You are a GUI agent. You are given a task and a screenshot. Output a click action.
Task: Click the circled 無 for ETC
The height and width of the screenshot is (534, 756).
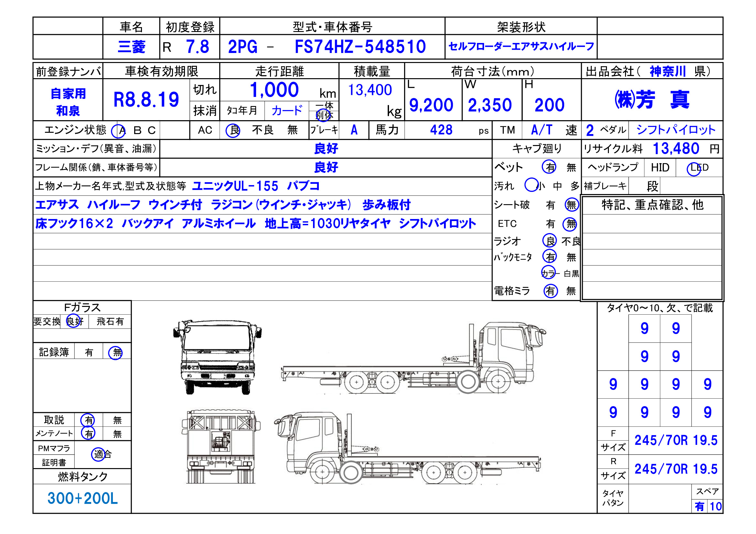point(570,224)
